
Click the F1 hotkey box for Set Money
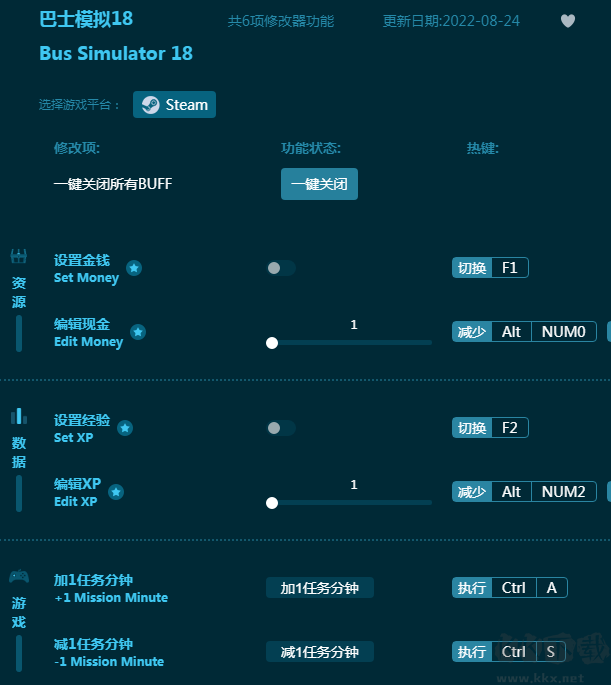510,268
